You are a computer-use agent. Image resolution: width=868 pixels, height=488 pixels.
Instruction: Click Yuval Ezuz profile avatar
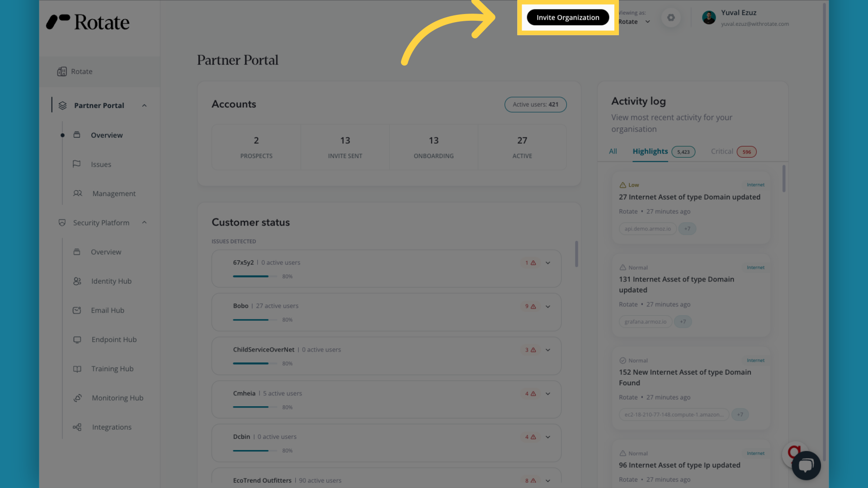click(709, 18)
